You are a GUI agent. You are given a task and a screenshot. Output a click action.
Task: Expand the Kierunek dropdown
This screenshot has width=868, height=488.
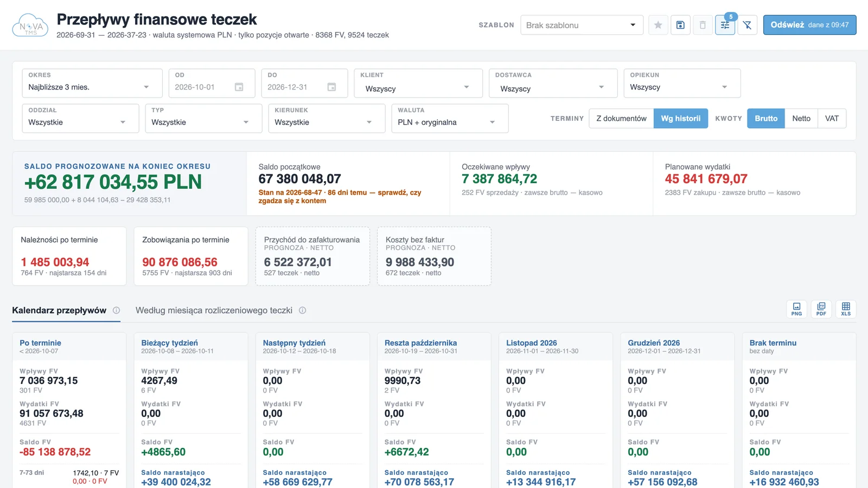327,118
